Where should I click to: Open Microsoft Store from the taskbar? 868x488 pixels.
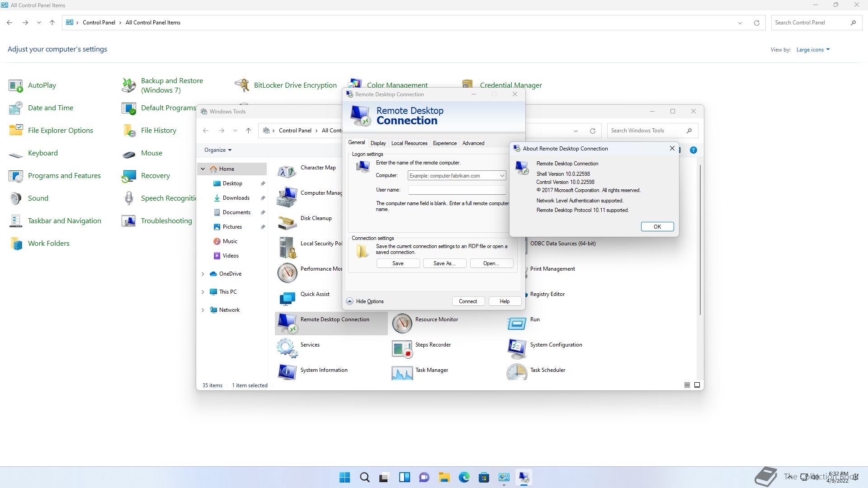(484, 477)
